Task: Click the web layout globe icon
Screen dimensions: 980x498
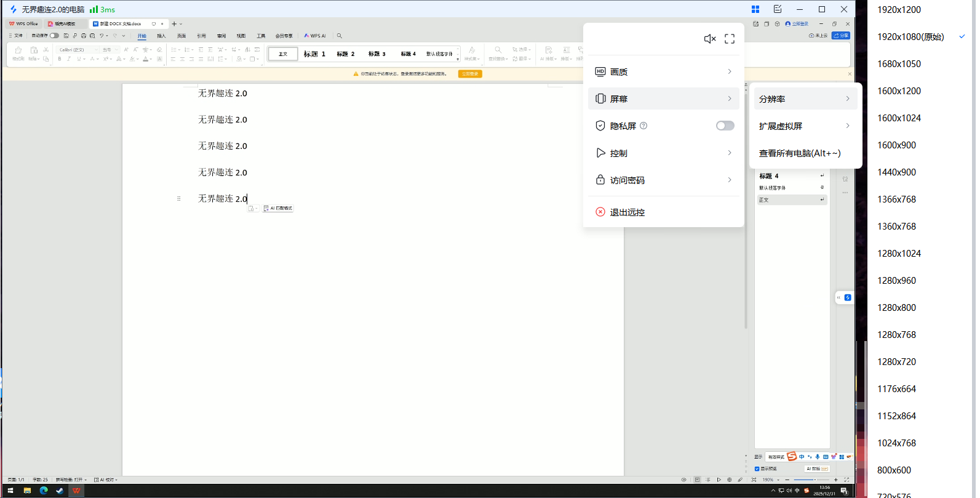Action: [730, 480]
